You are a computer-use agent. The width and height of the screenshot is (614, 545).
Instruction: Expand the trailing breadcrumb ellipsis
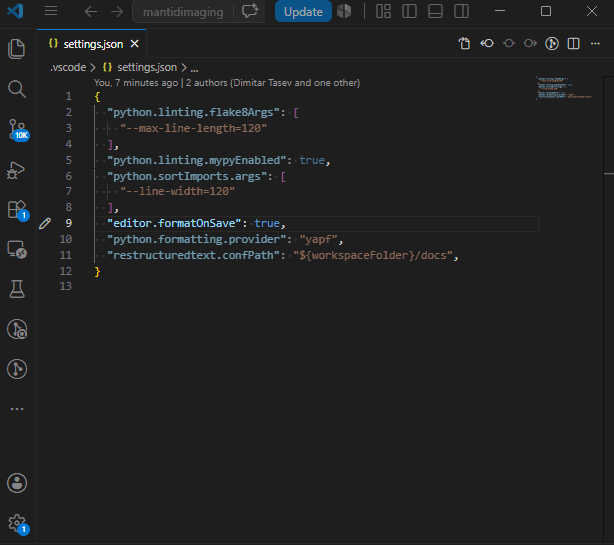194,69
